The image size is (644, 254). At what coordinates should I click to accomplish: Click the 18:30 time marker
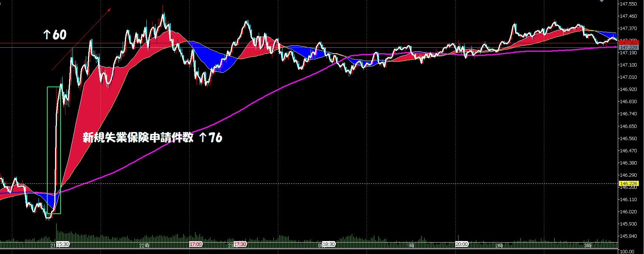[x=328, y=244]
